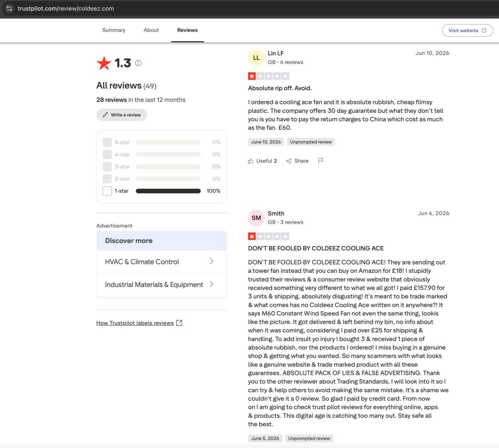This screenshot has height=448, width=499.
Task: Click the June 10, 2026 date badge
Action: (x=266, y=141)
